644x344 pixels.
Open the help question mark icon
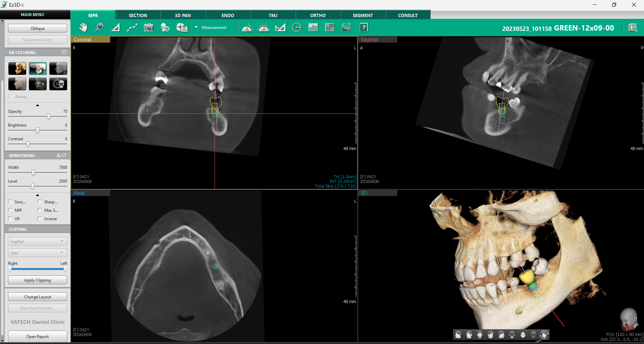click(364, 28)
